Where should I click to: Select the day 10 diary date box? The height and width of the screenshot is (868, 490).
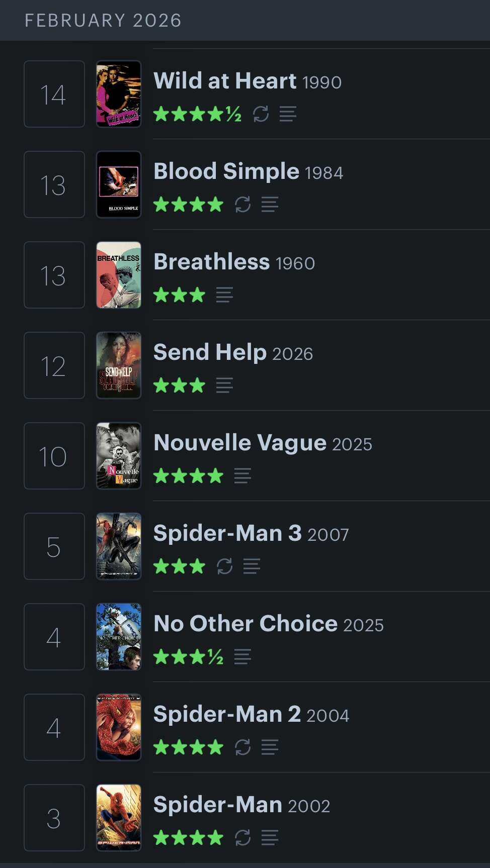pos(54,456)
